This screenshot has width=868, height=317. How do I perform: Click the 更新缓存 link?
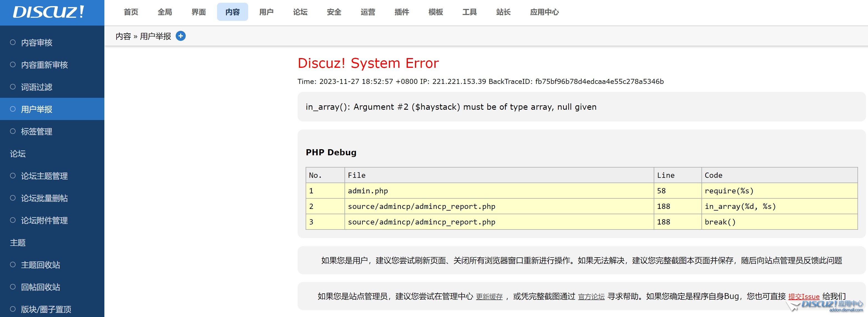click(489, 296)
